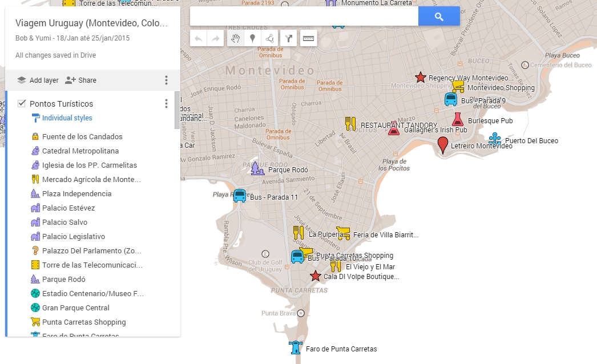Select the hand pan tool
This screenshot has width=597, height=364.
(235, 38)
